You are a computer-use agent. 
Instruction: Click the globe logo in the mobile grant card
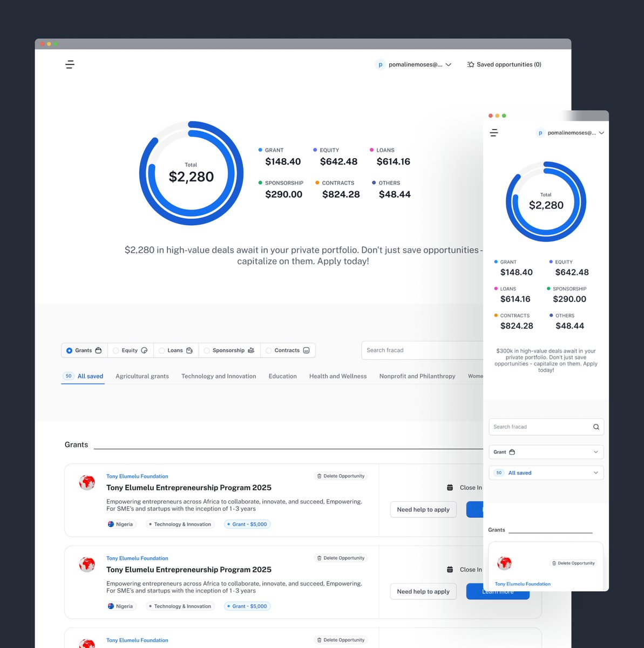tap(504, 563)
